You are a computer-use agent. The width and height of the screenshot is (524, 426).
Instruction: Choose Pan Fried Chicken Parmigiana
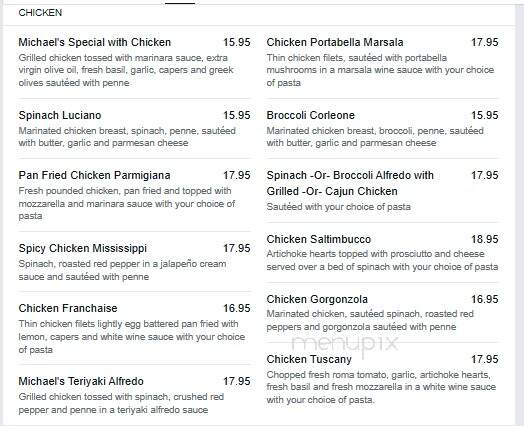coord(94,175)
